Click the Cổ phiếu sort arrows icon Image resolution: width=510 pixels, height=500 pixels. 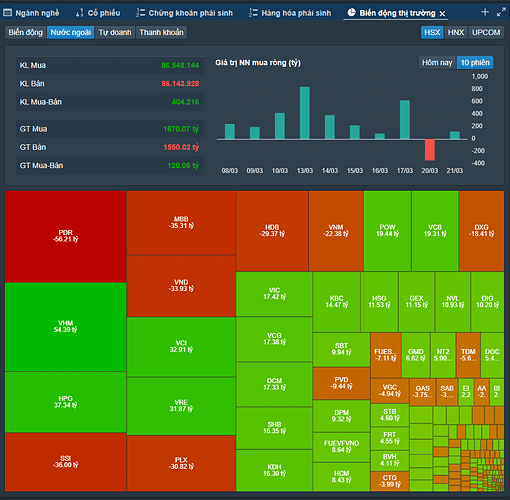[x=79, y=13]
